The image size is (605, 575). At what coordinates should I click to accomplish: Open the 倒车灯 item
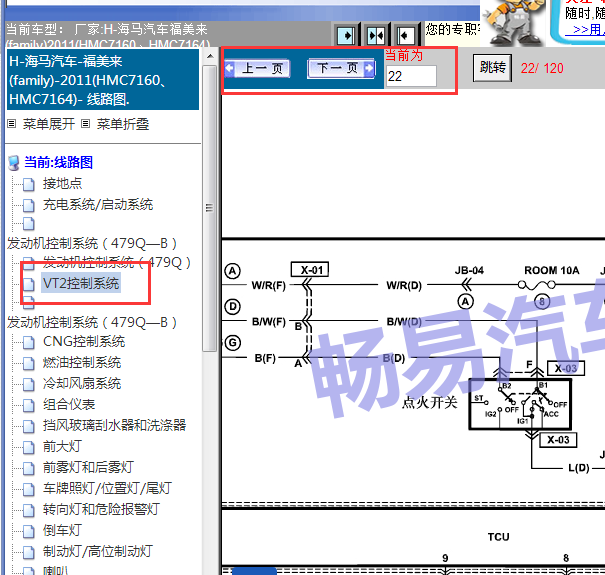pos(62,530)
